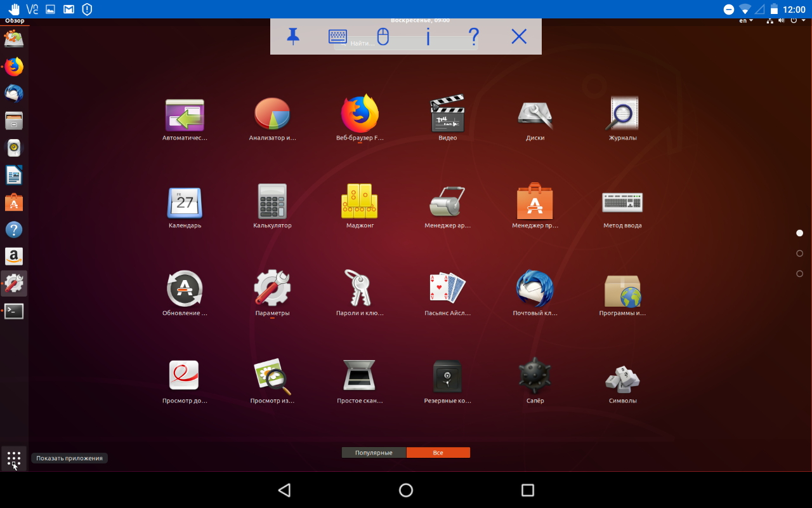
Task: Go to second app page indicator
Action: click(799, 253)
